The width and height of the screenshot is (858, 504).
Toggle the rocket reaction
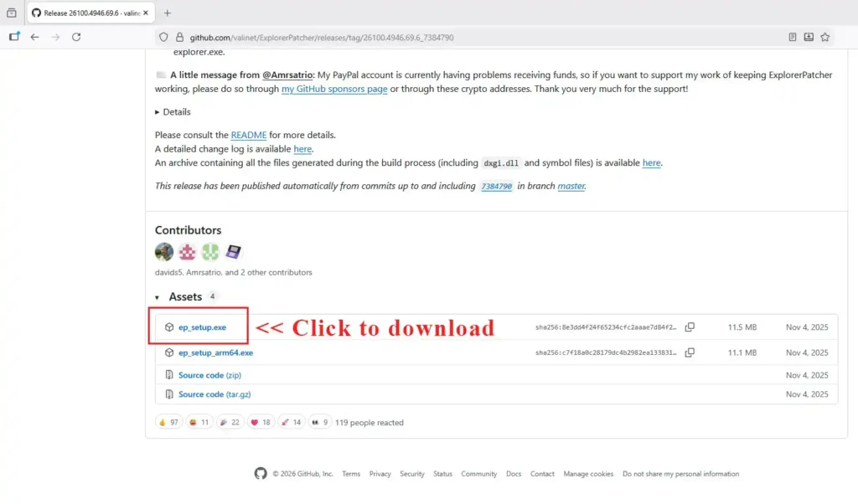click(292, 423)
